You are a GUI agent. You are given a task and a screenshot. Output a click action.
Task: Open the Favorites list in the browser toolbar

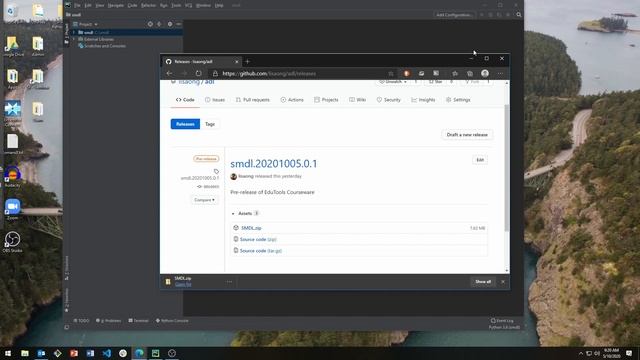click(x=455, y=73)
